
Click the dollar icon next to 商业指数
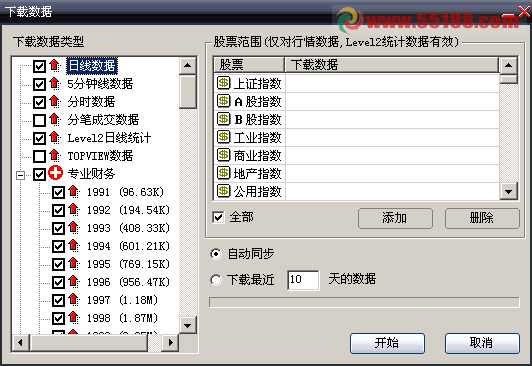click(223, 155)
